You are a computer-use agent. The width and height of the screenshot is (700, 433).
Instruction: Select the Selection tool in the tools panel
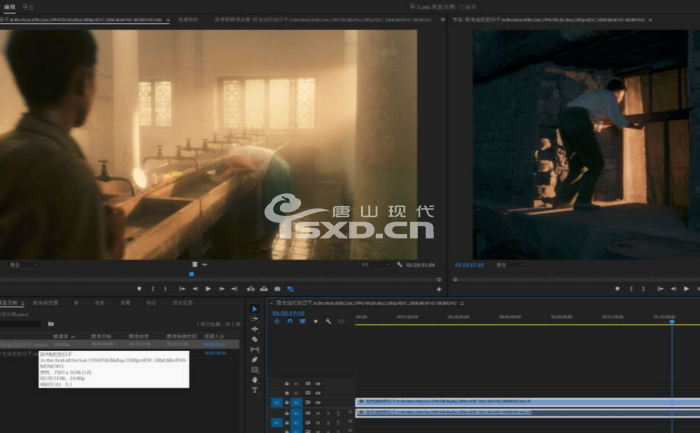coord(254,308)
